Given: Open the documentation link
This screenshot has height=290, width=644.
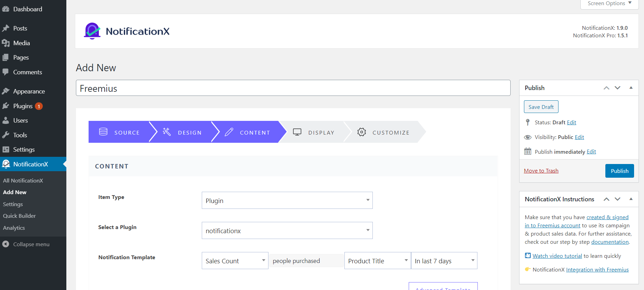Looking at the screenshot, I should (610, 242).
